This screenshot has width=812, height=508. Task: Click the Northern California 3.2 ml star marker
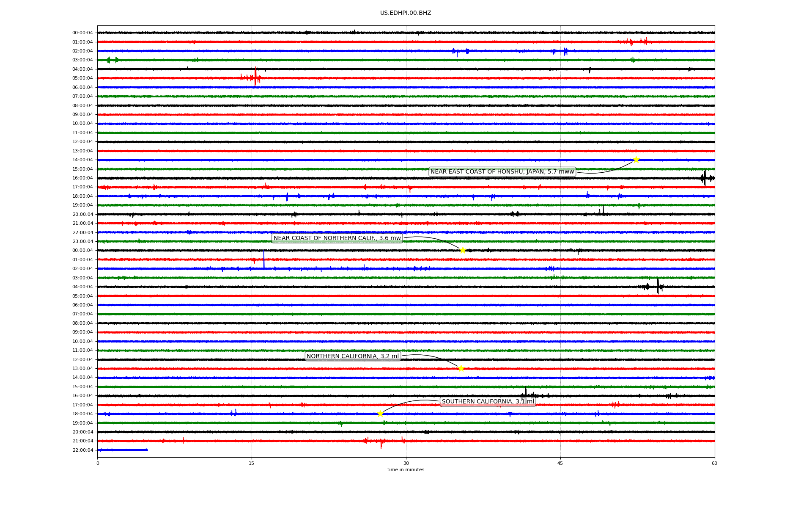(x=461, y=368)
